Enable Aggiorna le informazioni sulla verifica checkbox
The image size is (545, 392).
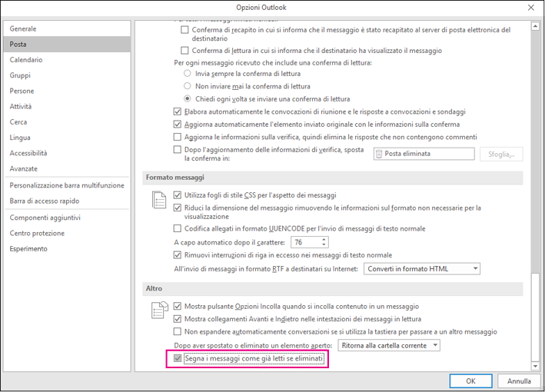pyautogui.click(x=178, y=137)
